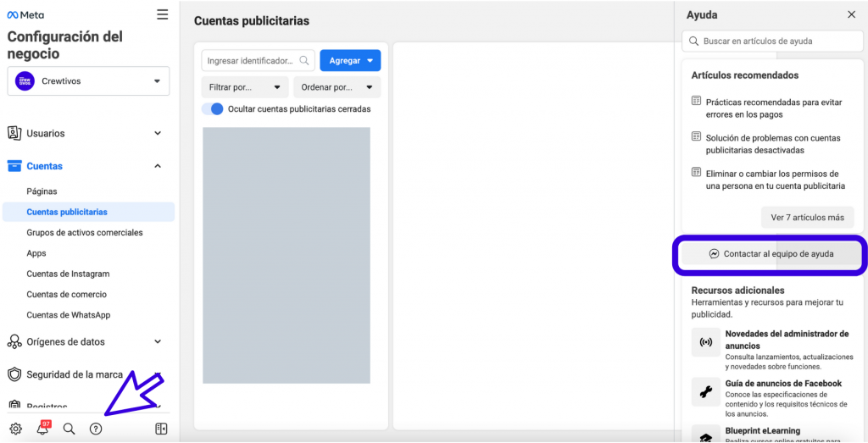Toggle Ocultar cuentas publicitarias cerradas switch
Viewport: 868px width, 443px height.
click(213, 109)
